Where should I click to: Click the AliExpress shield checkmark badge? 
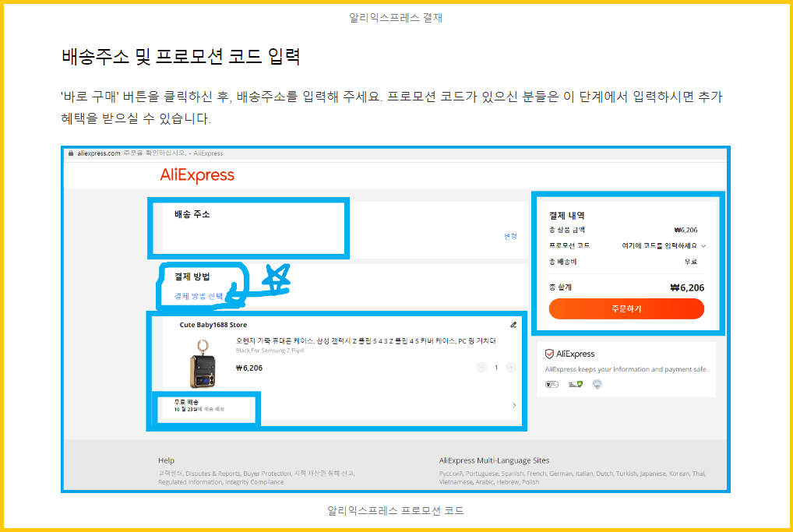[550, 354]
